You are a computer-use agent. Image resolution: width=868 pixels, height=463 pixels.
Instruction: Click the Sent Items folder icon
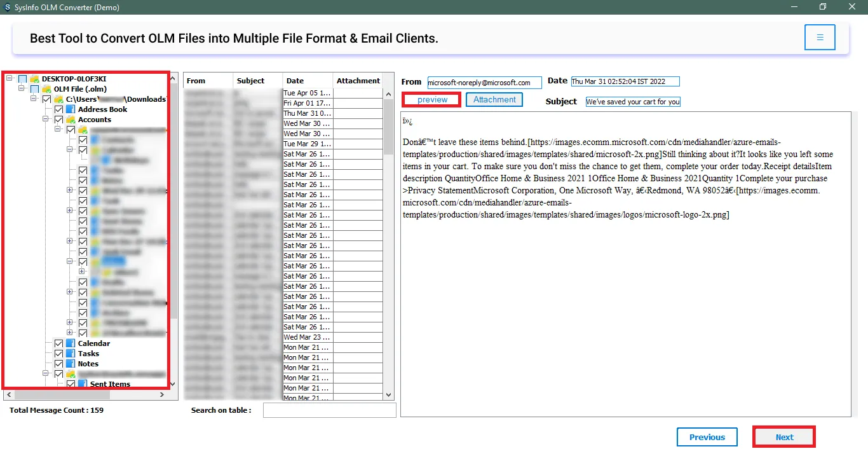coord(83,384)
